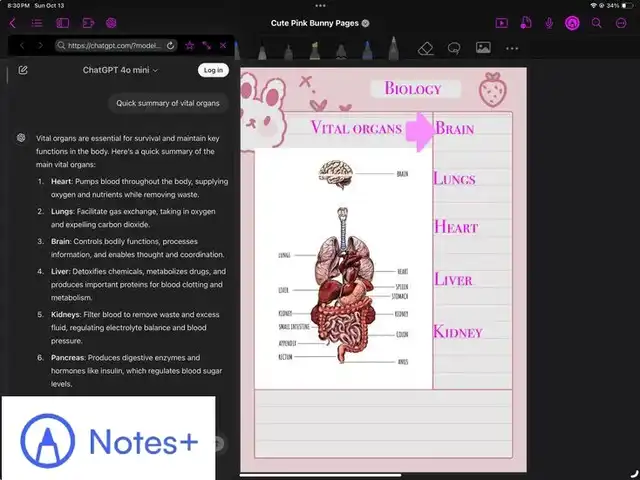Toggle the pen-mode circle icon
Image resolution: width=640 pixels, height=480 pixels.
[572, 22]
